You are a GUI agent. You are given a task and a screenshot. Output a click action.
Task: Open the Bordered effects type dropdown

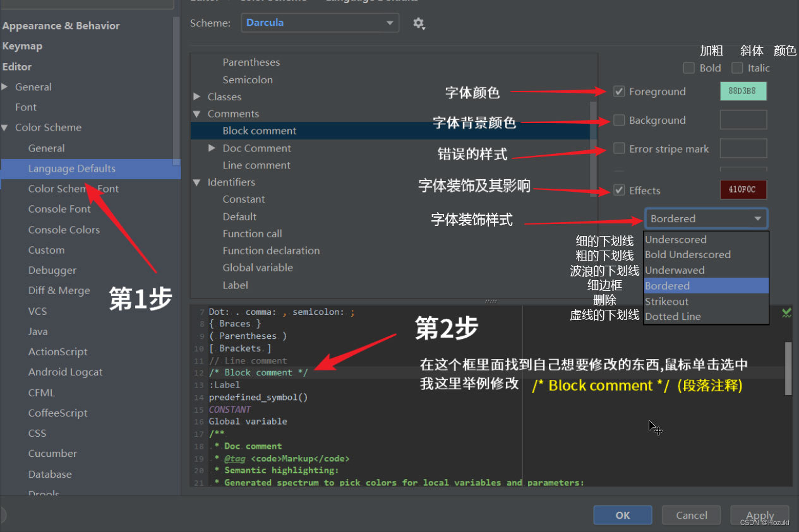(x=706, y=218)
